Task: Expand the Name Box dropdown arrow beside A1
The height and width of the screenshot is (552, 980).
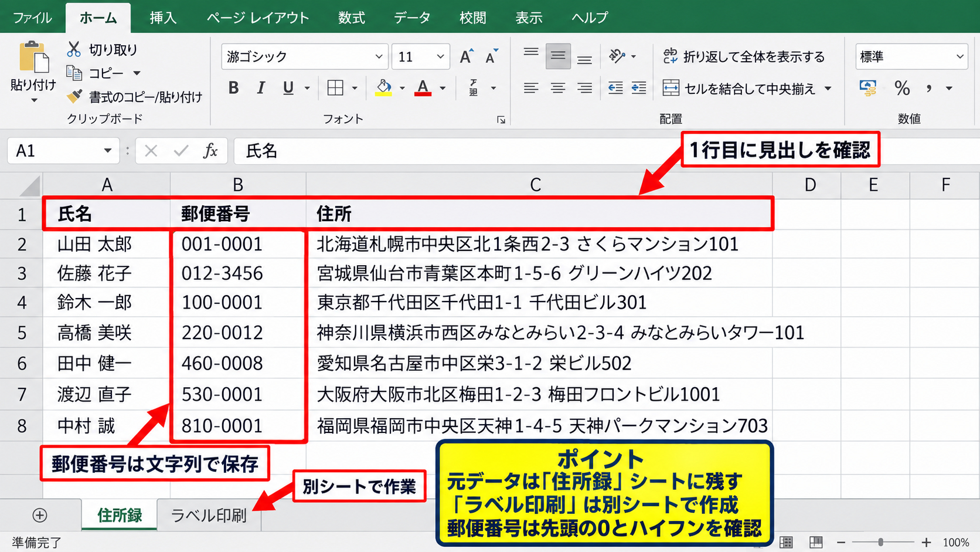Action: click(x=107, y=151)
